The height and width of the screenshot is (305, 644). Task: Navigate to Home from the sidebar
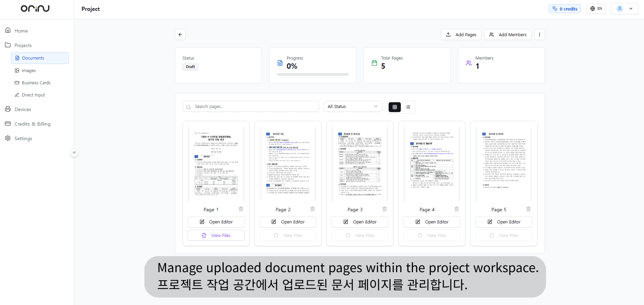tap(21, 30)
